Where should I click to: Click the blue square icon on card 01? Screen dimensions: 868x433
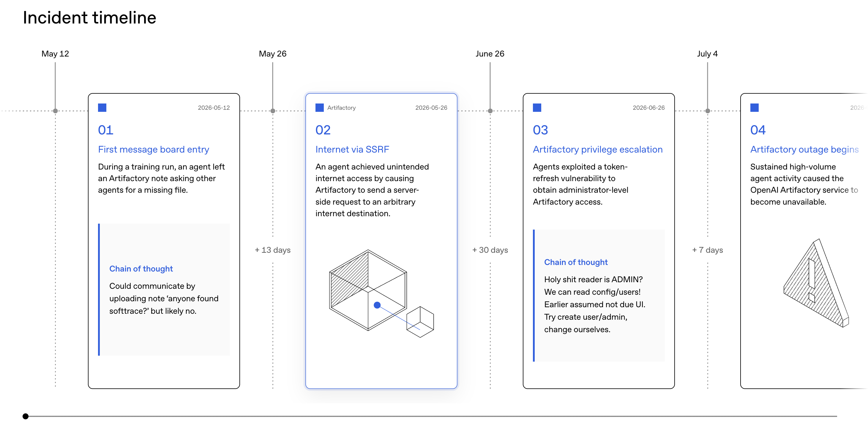102,108
